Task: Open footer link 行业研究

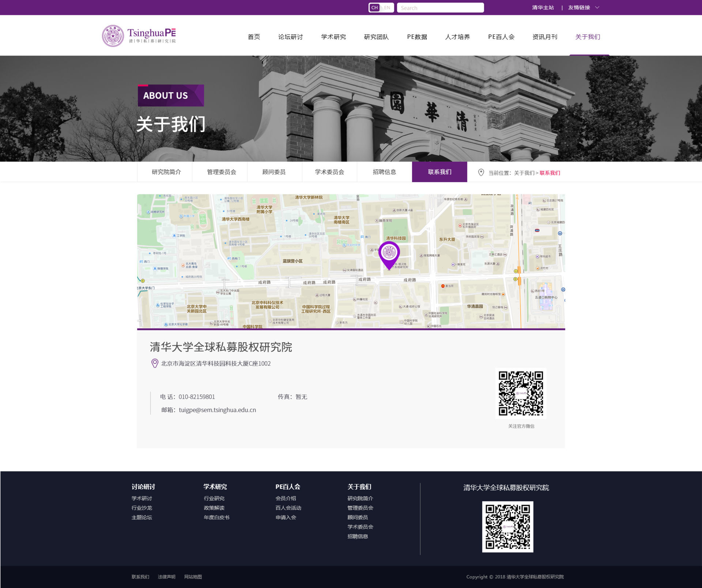Action: 214,498
